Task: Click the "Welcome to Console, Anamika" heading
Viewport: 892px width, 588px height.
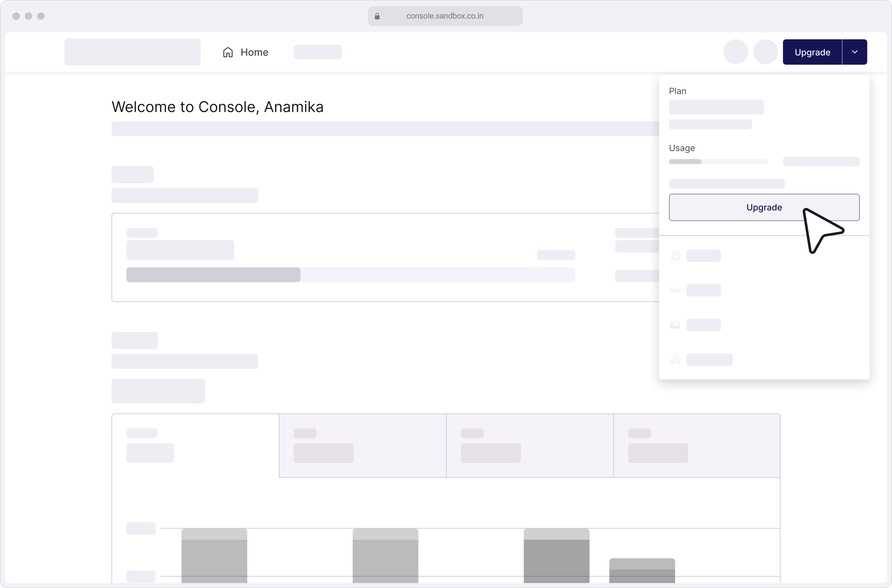Action: pyautogui.click(x=218, y=107)
